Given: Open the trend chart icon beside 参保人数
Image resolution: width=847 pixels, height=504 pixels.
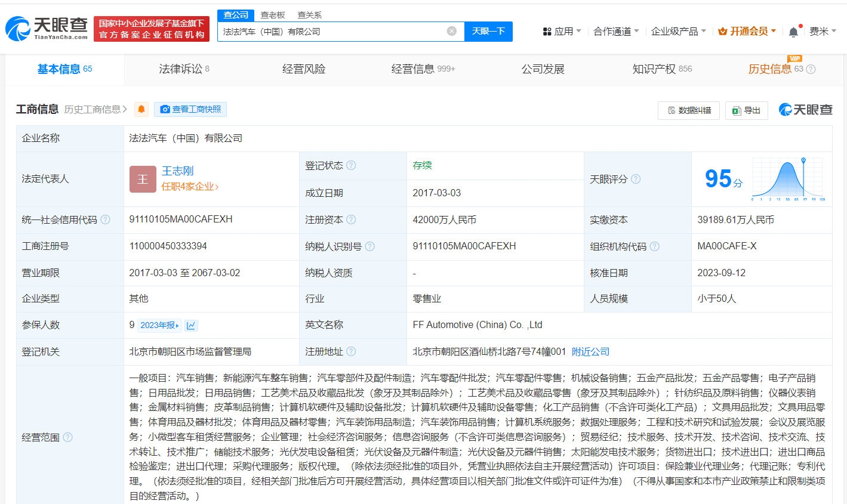Looking at the screenshot, I should click(x=191, y=325).
